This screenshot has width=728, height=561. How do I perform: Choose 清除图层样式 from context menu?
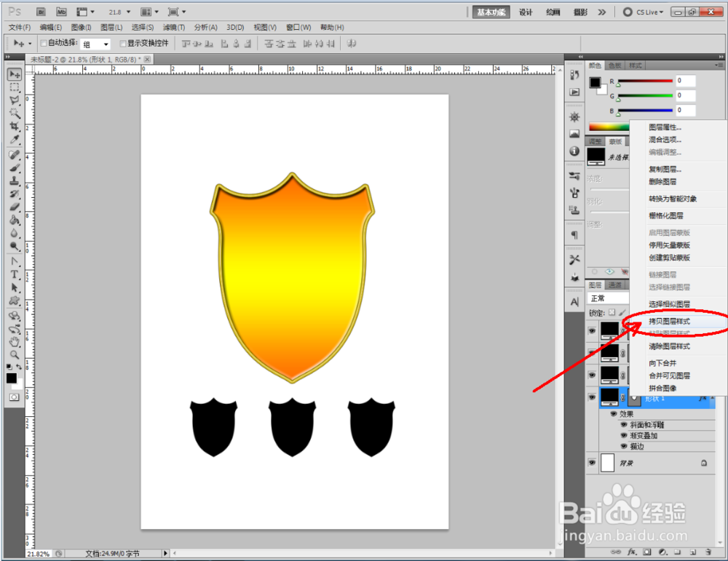[669, 346]
